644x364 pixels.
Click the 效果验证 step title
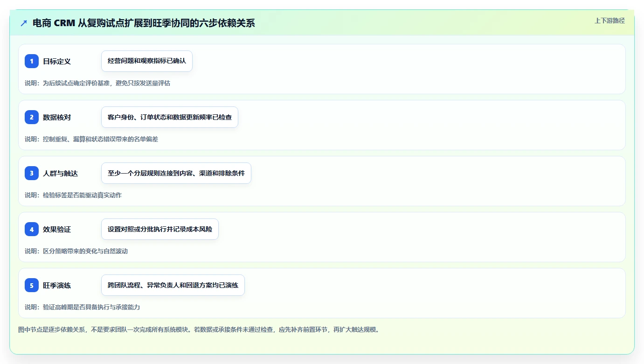coord(57,229)
